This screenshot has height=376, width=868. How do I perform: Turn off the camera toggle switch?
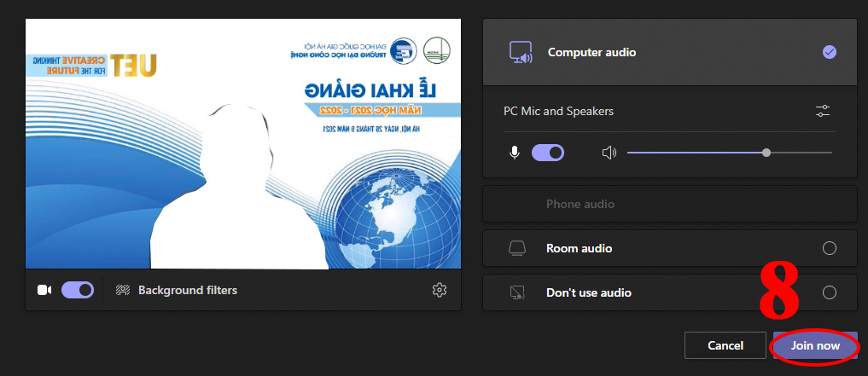pos(78,290)
